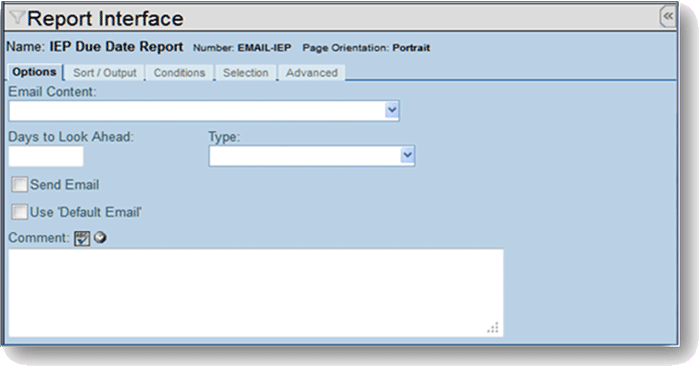The width and height of the screenshot is (700, 368).
Task: Focus the Days to Look Ahead field
Action: pyautogui.click(x=46, y=156)
